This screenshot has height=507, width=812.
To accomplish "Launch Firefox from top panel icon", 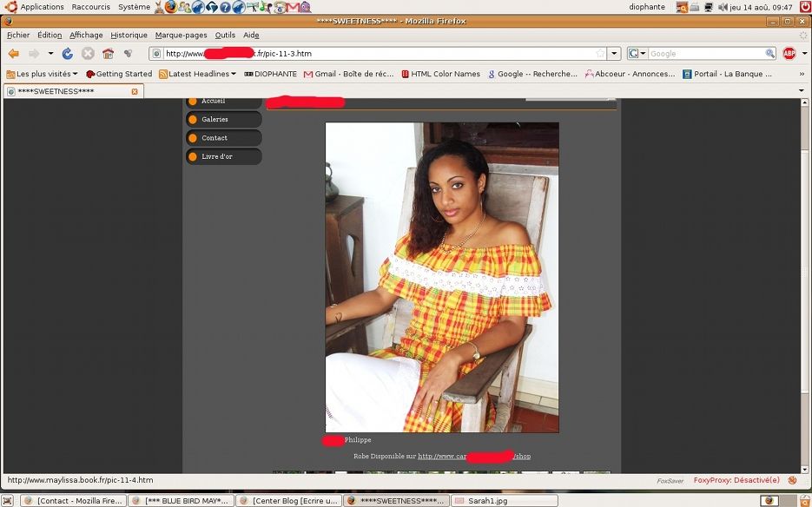I will point(171,7).
